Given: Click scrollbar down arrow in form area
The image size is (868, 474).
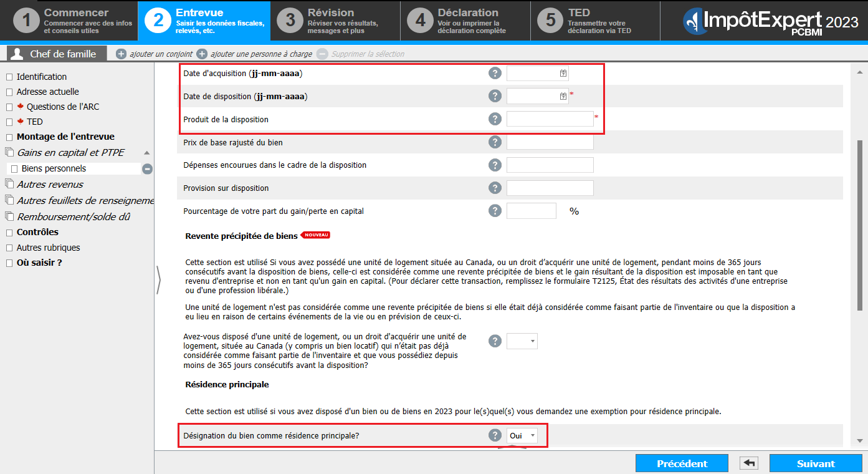Looking at the screenshot, I should click(x=861, y=440).
